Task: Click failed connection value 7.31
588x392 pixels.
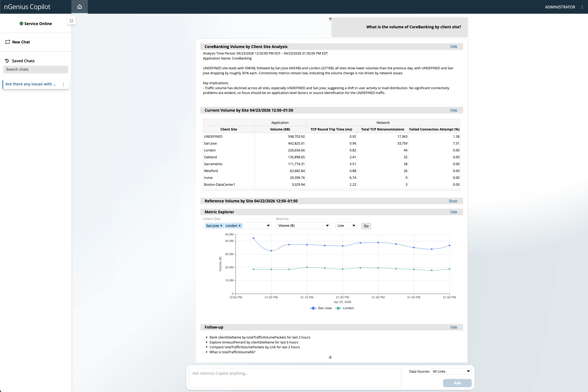Action: tap(456, 144)
